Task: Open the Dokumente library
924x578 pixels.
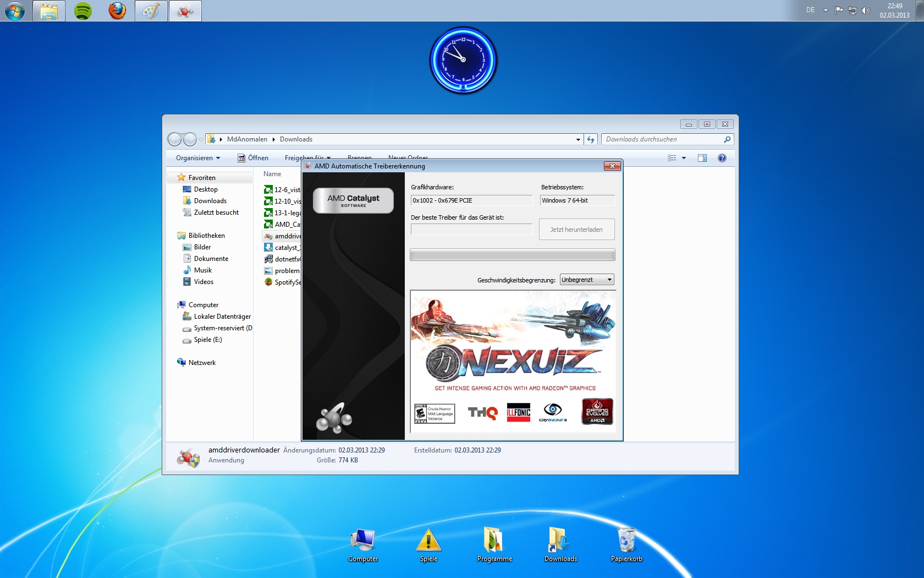Action: [x=211, y=259]
